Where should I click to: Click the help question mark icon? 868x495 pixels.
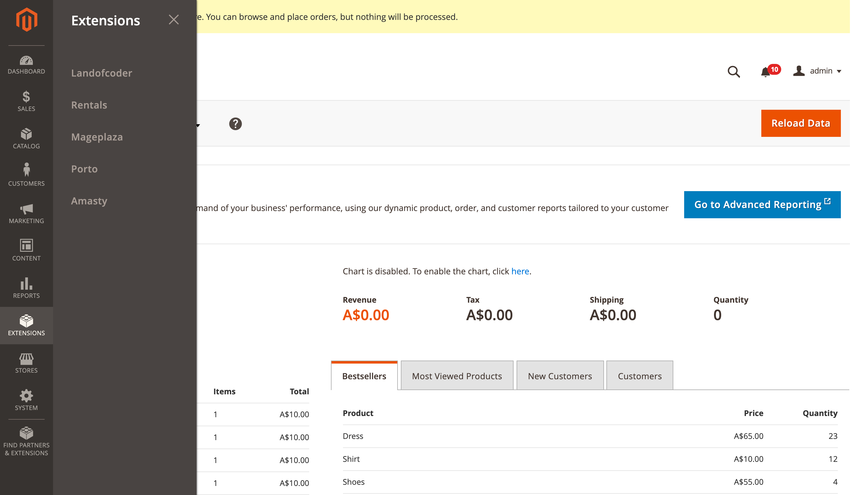coord(235,124)
